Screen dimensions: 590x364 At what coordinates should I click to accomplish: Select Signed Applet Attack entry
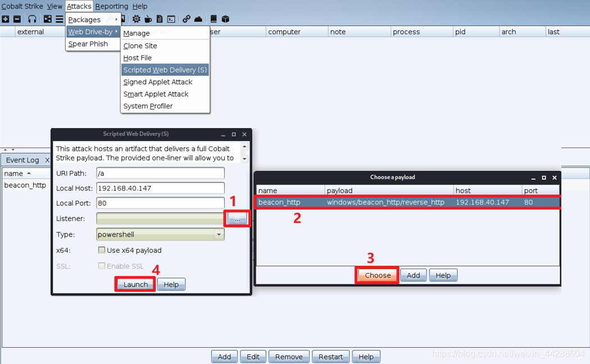pos(165,82)
